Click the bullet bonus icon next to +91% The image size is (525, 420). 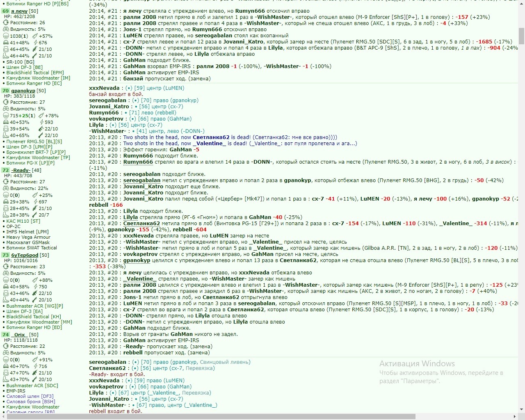coord(34,360)
